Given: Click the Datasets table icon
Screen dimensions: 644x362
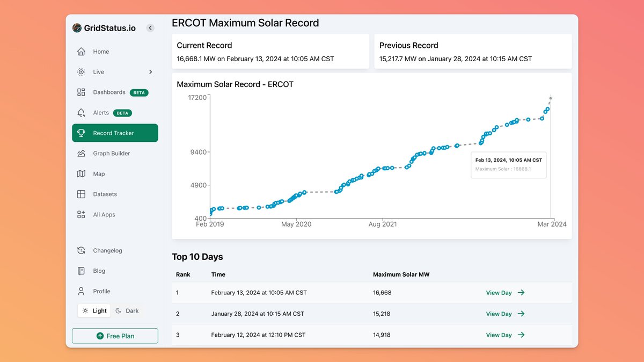Looking at the screenshot, I should click(x=81, y=194).
